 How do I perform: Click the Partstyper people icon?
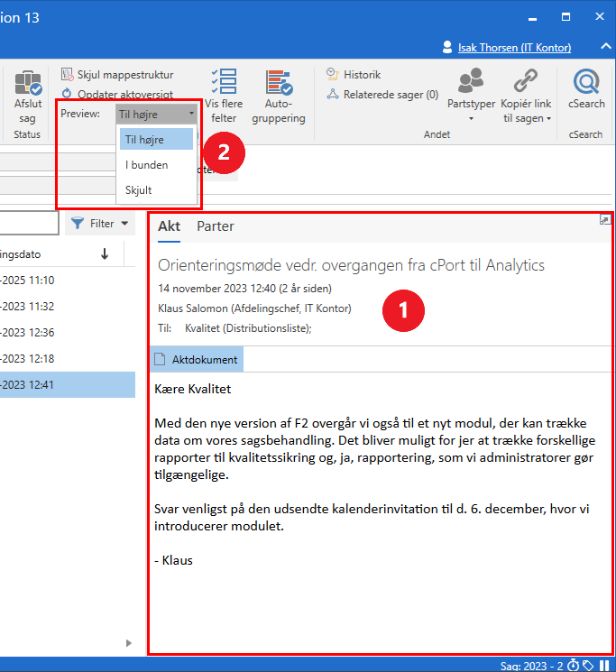(471, 80)
